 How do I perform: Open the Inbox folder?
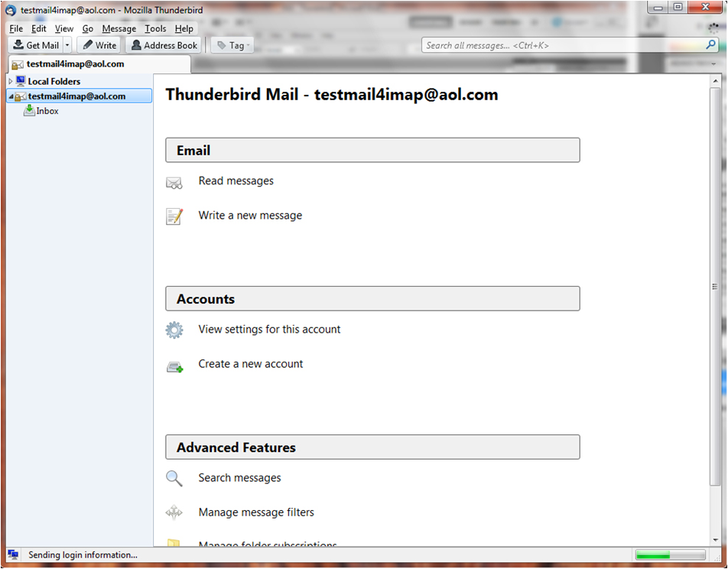tap(47, 111)
